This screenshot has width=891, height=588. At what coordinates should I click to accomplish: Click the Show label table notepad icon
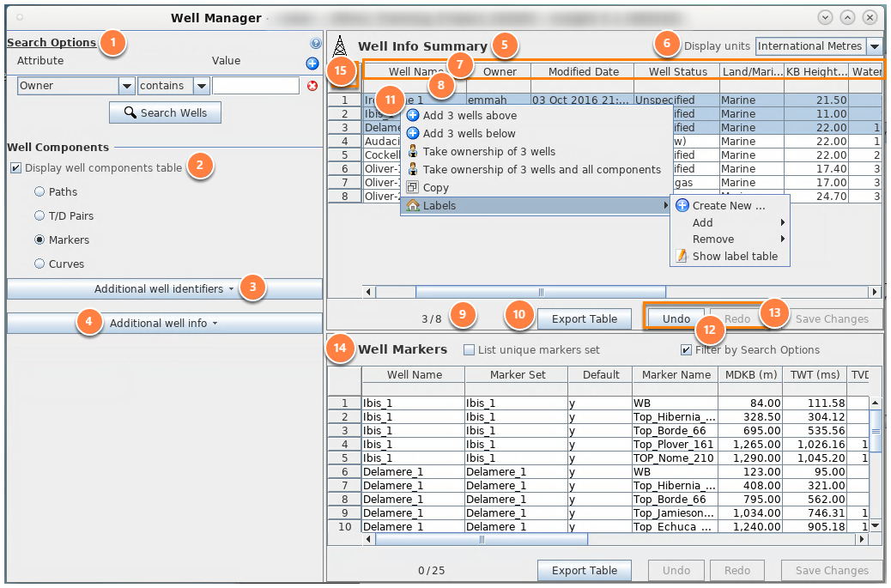pos(681,256)
